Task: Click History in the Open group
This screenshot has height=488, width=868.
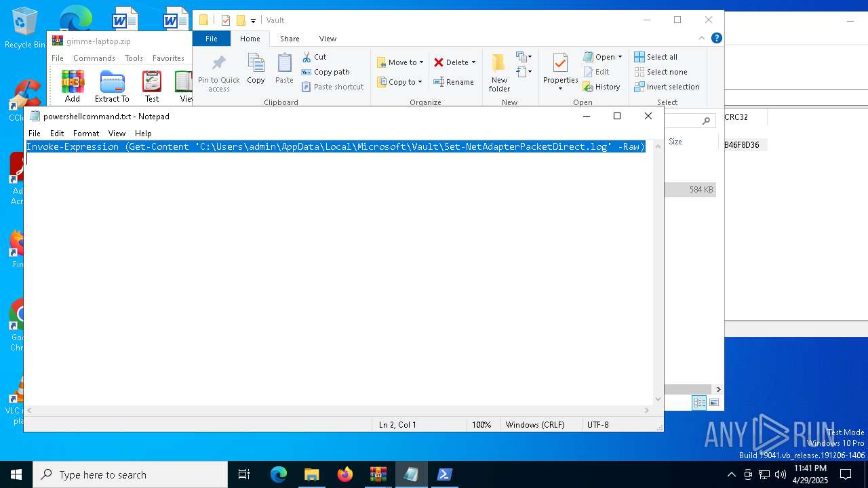Action: 601,87
